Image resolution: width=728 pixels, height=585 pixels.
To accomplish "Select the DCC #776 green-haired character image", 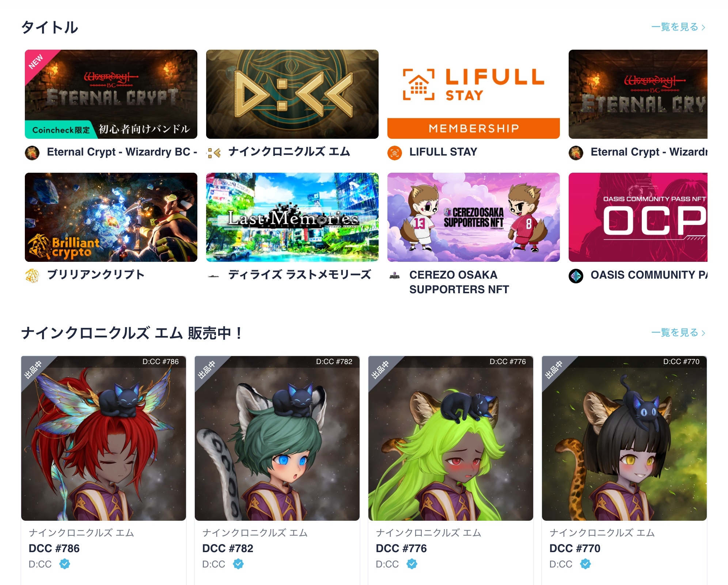I will 451,438.
